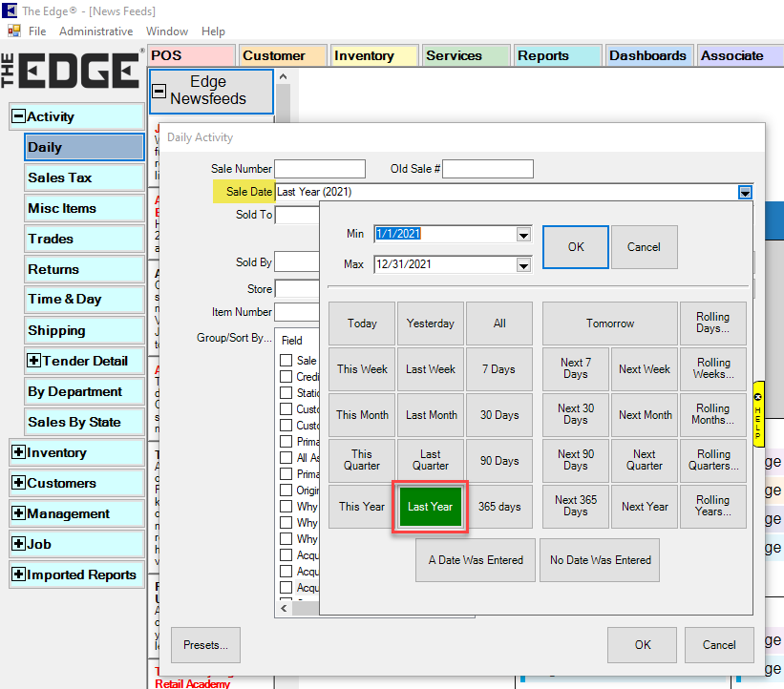Expand the Job plus icon
This screenshot has height=689, width=784.
point(18,544)
